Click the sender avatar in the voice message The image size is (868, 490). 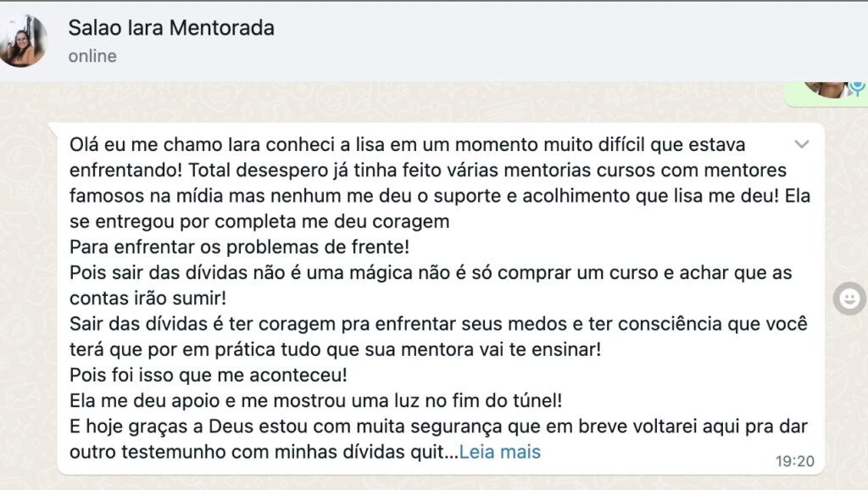[x=825, y=88]
